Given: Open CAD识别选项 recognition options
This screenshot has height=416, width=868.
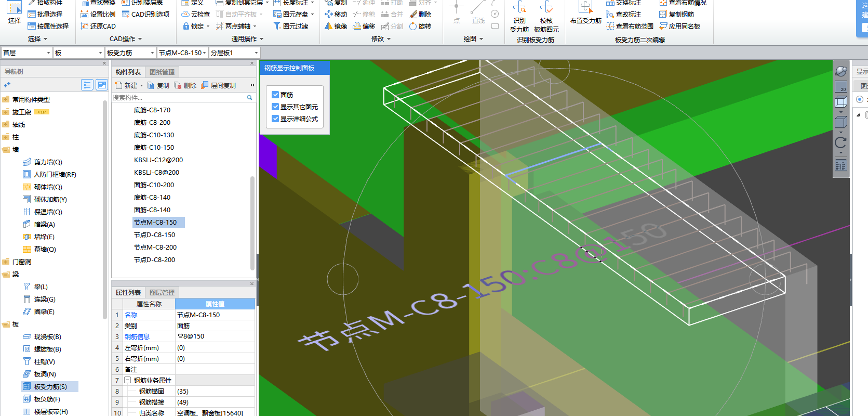Looking at the screenshot, I should pos(145,15).
